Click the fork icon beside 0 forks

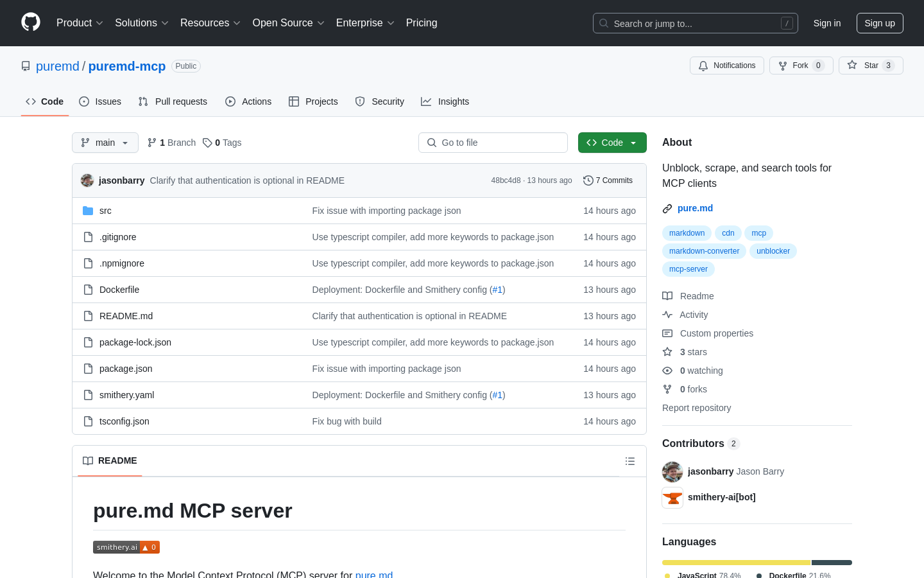coord(667,389)
